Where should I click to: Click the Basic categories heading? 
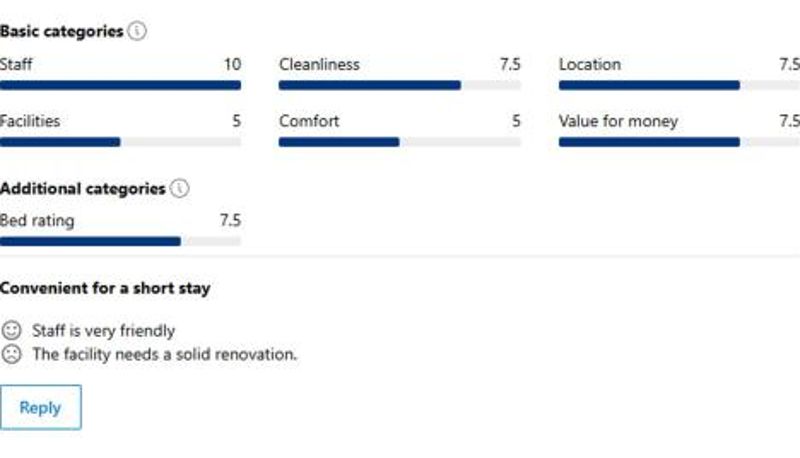(61, 31)
